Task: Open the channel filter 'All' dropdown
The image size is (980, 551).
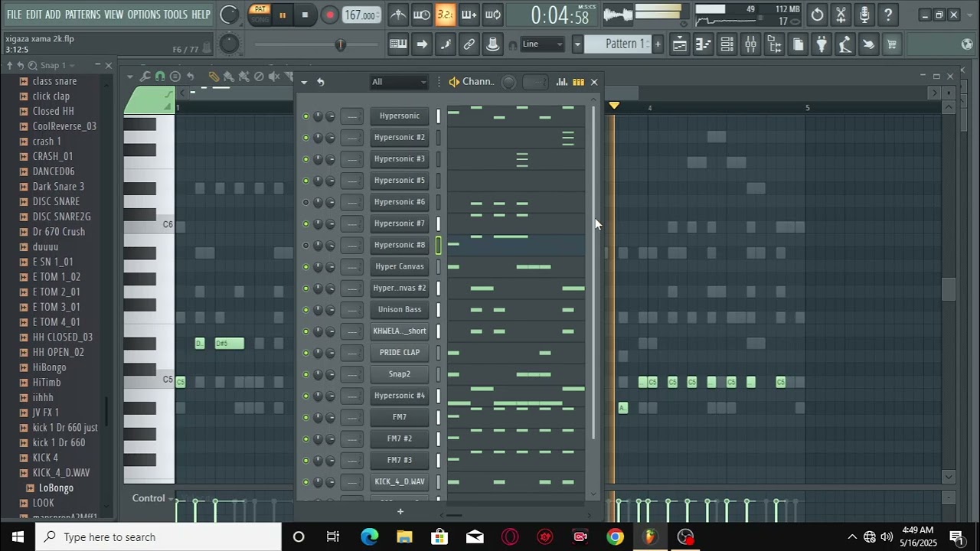Action: (x=399, y=82)
